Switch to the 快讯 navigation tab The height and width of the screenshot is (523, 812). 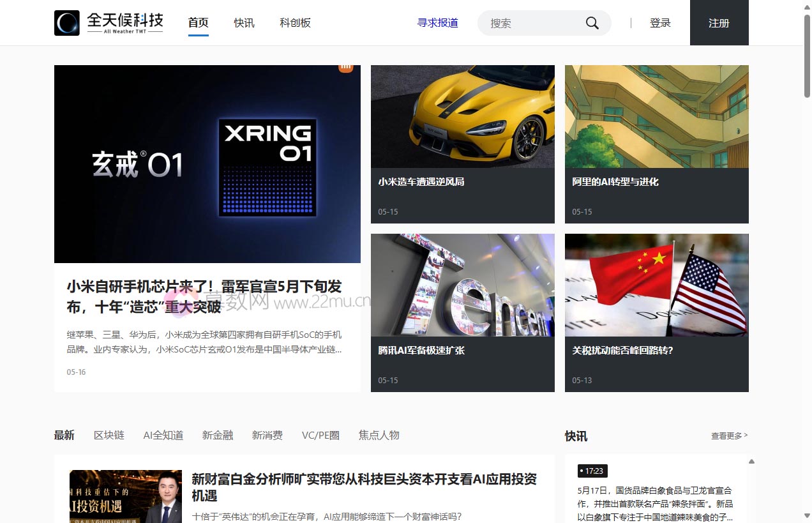pyautogui.click(x=244, y=23)
